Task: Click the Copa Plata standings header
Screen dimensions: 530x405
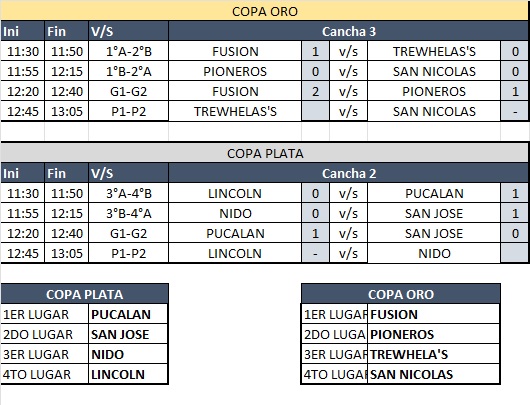Action: pyautogui.click(x=85, y=294)
